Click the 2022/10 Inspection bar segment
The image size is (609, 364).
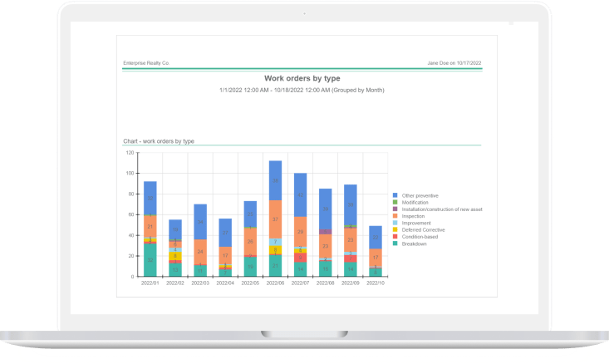[x=375, y=258]
